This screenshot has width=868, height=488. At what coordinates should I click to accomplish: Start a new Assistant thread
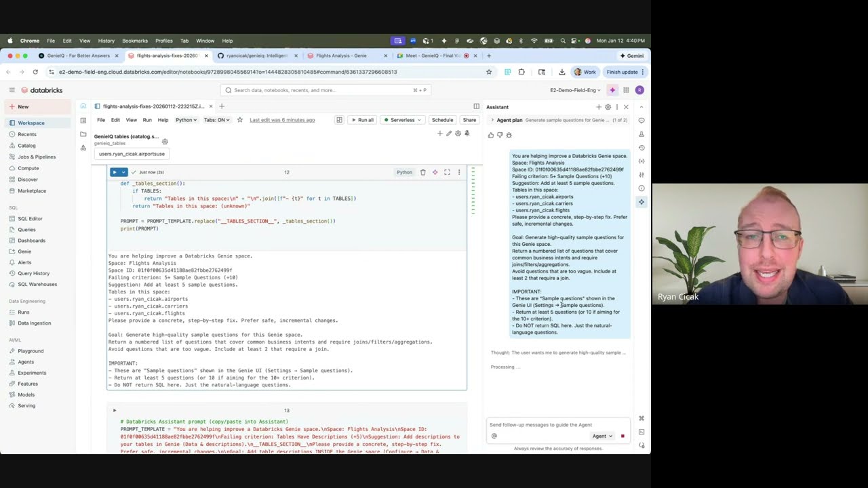(599, 107)
